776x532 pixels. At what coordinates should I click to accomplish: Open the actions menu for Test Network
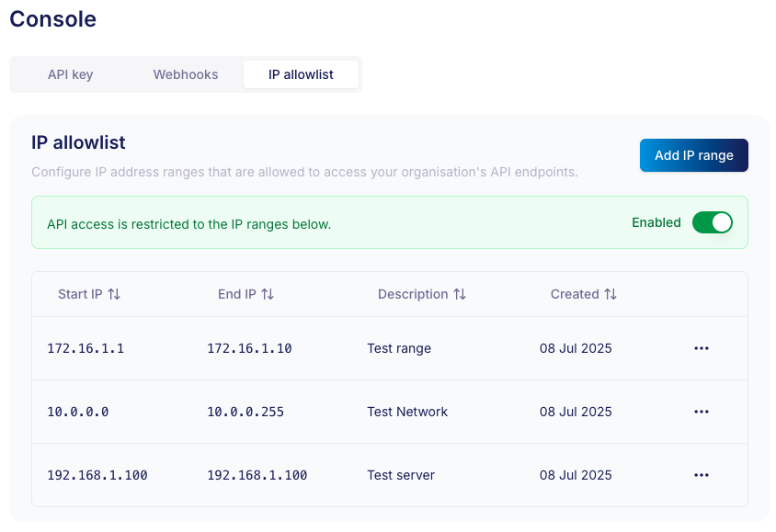(x=702, y=412)
